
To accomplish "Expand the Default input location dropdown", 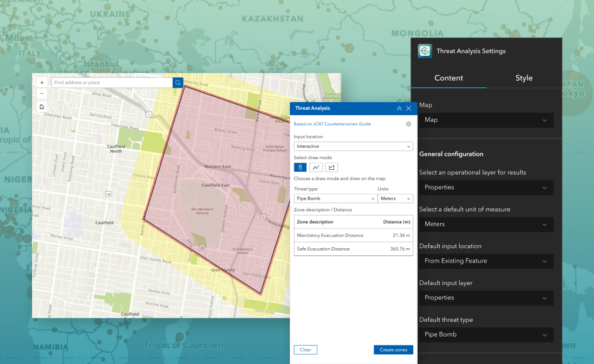I will (486, 261).
